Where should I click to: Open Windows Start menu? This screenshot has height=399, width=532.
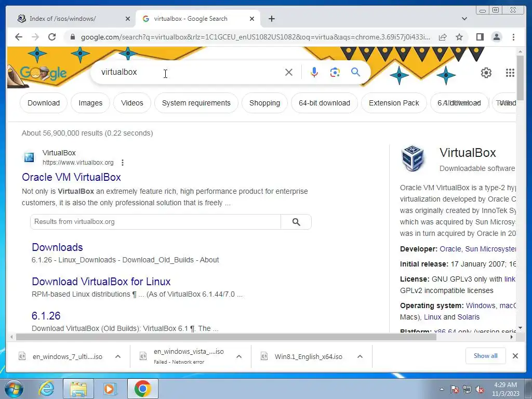pos(14,389)
